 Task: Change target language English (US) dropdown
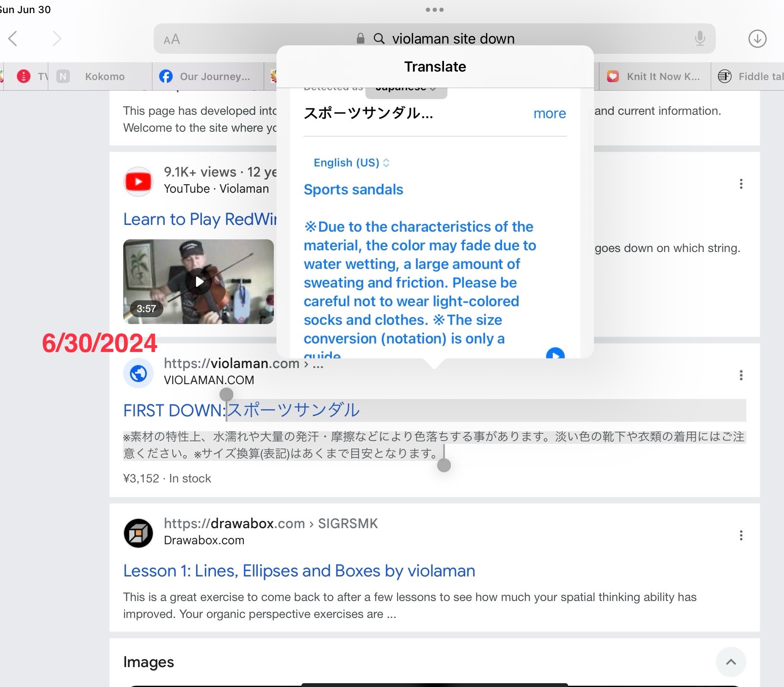click(351, 163)
